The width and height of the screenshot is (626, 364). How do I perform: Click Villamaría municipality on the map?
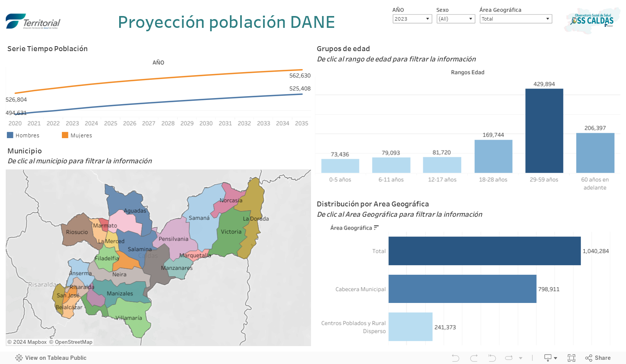pyautogui.click(x=130, y=317)
